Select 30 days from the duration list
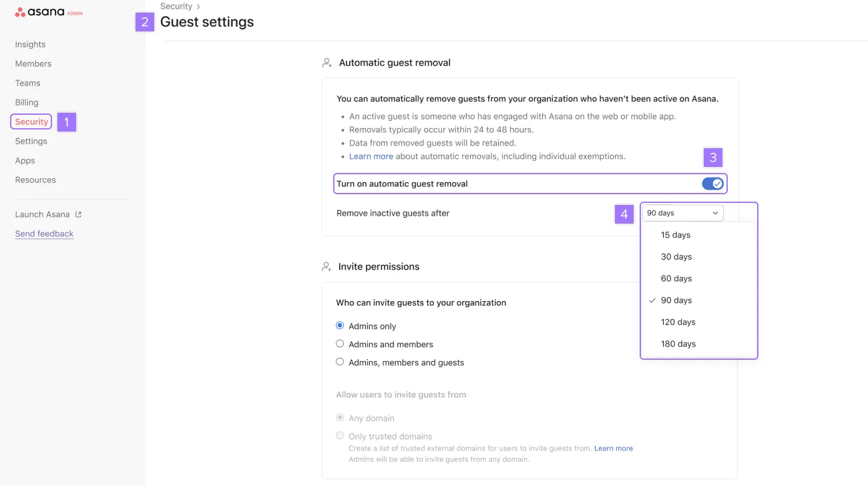This screenshot has height=486, width=868. [x=676, y=256]
